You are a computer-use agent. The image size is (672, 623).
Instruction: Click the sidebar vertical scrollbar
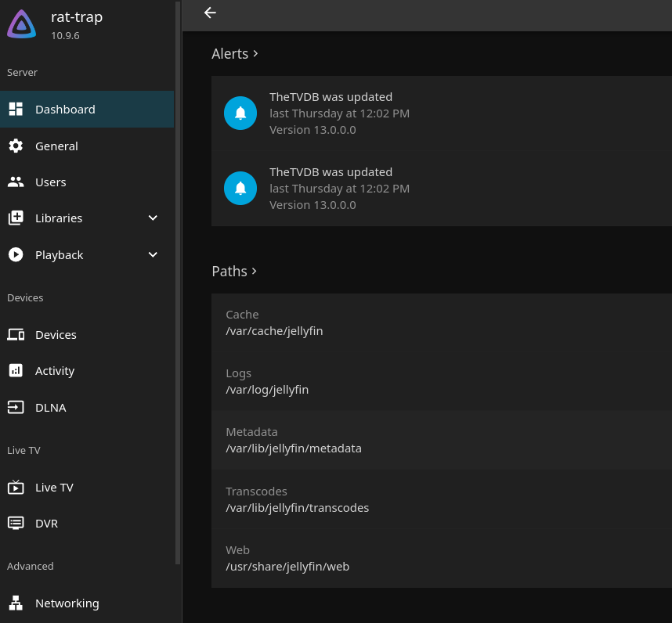pos(178,282)
